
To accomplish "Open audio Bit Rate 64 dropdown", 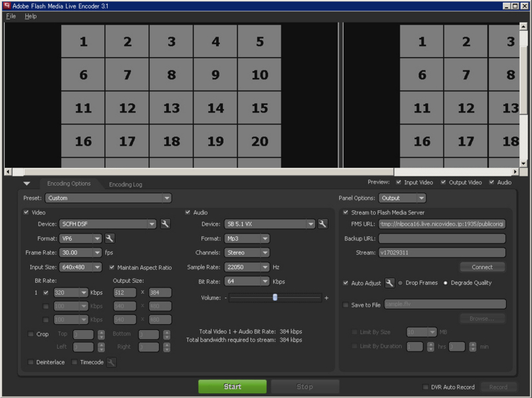I will pos(247,282).
